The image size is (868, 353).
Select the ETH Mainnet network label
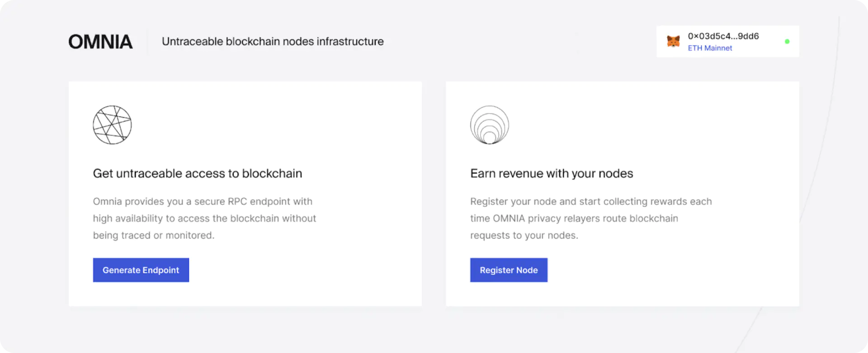click(x=710, y=48)
